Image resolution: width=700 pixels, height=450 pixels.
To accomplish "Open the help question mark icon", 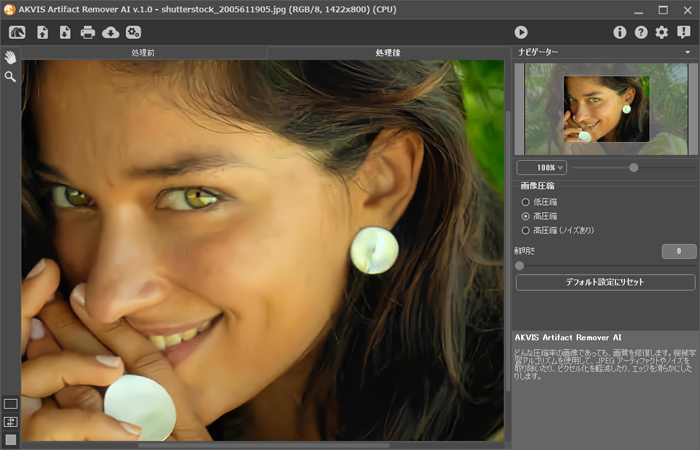I will click(641, 32).
